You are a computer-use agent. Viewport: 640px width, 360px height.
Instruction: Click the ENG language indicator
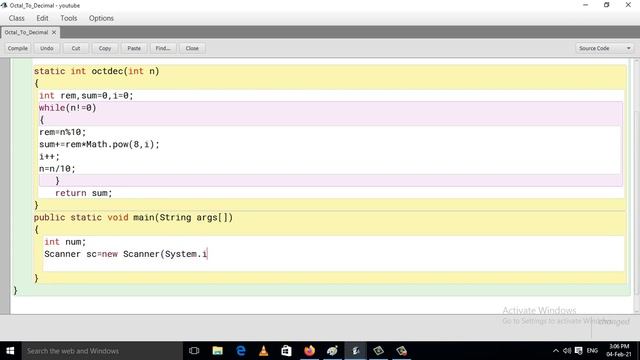(592, 351)
